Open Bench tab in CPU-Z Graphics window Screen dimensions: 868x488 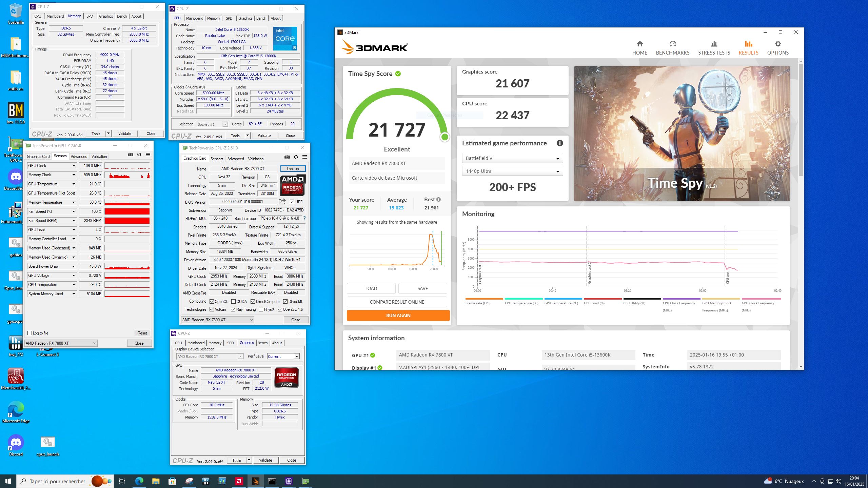(262, 343)
